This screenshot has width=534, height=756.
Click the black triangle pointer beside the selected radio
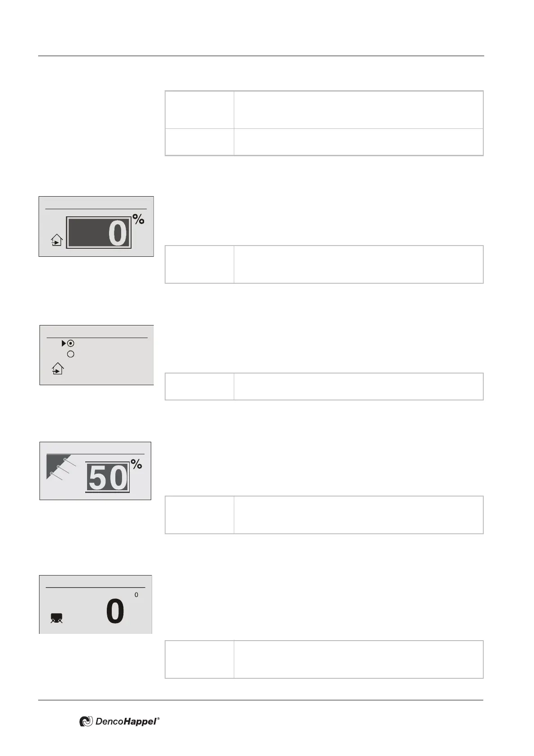point(64,343)
